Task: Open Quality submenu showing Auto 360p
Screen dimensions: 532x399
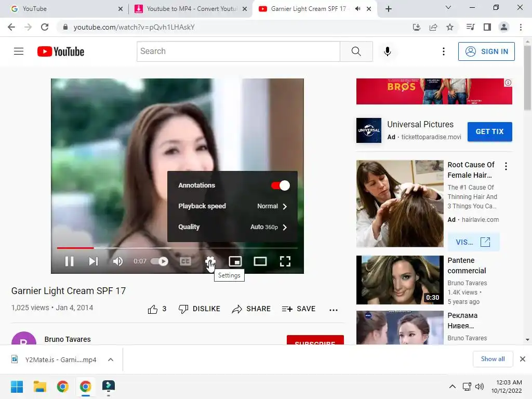Action: point(232,227)
